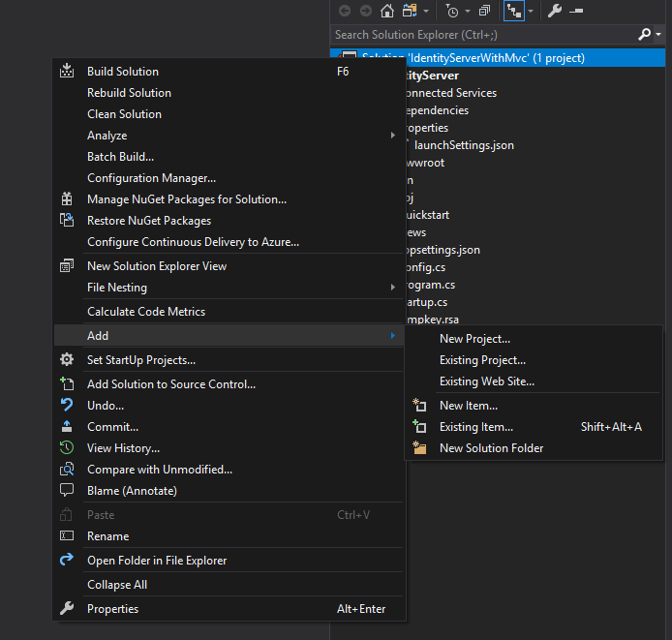
Task: Click the Commit upload icon
Action: (67, 426)
